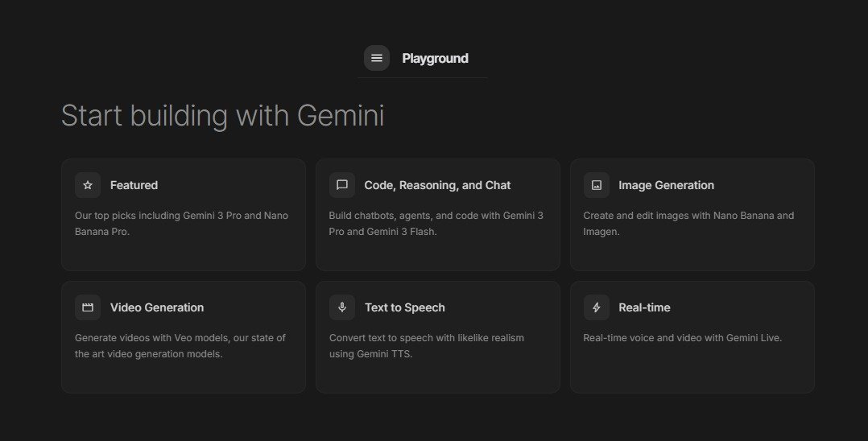Click the lightning bolt icon for Real-time

pyautogui.click(x=597, y=307)
